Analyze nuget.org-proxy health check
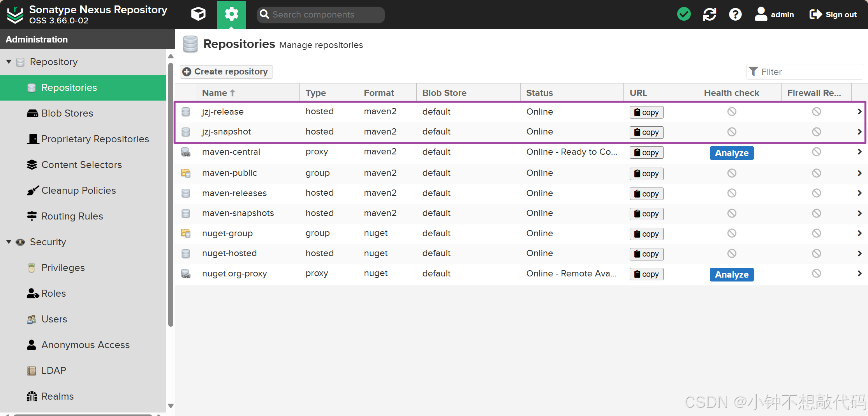This screenshot has width=868, height=416. pyautogui.click(x=732, y=274)
